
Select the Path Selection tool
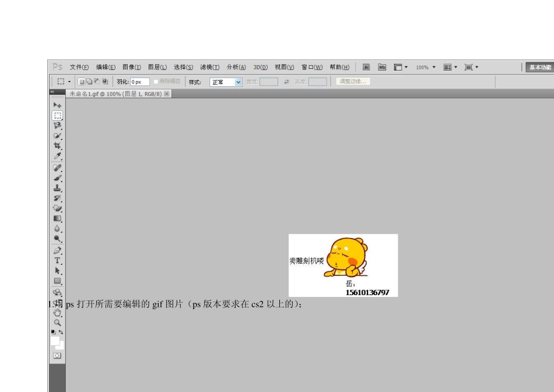point(58,271)
